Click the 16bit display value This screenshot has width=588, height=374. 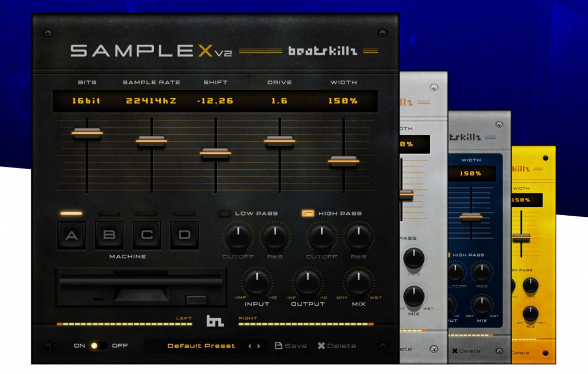(86, 101)
